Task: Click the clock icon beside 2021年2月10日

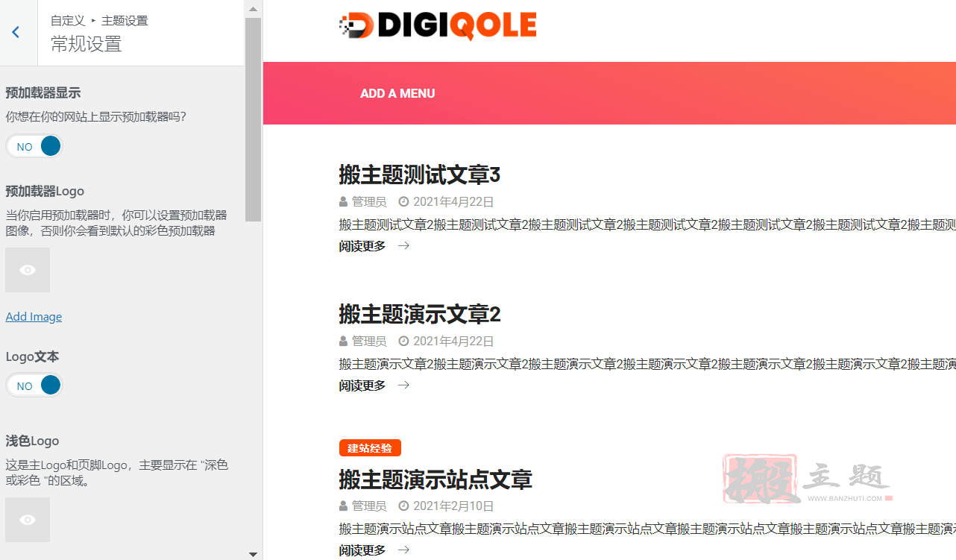Action: tap(403, 506)
